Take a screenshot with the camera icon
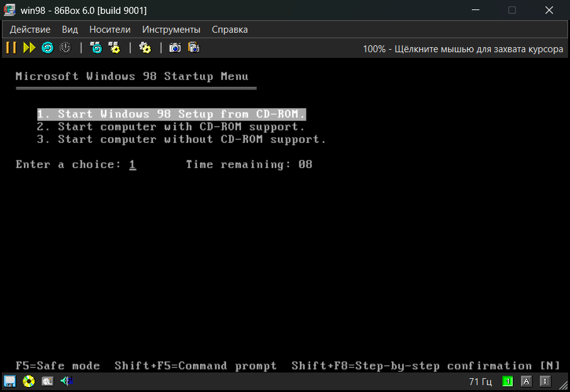 pos(176,48)
